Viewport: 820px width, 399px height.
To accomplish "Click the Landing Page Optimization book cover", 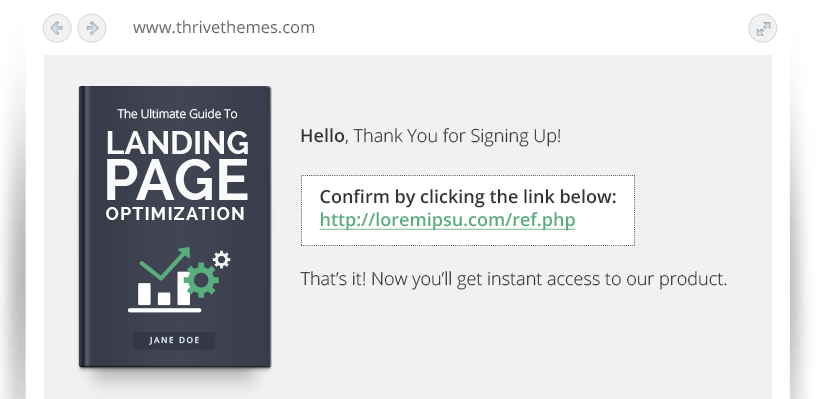I will (175, 226).
